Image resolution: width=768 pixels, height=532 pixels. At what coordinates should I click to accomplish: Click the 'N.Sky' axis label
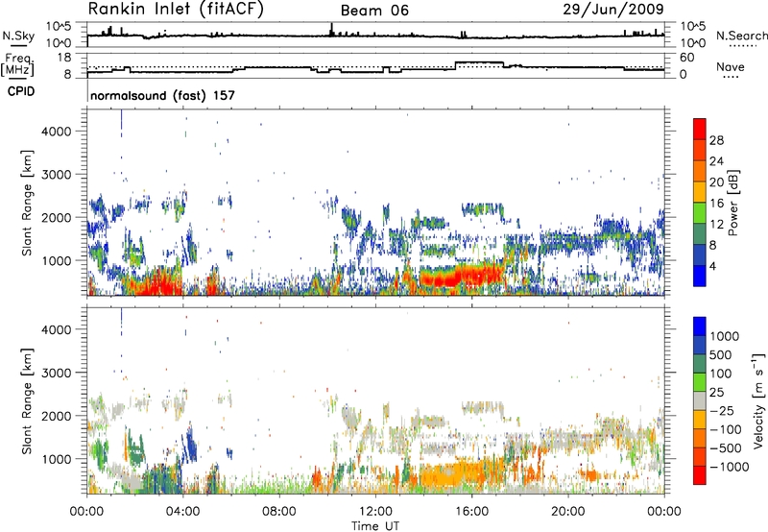click(18, 36)
